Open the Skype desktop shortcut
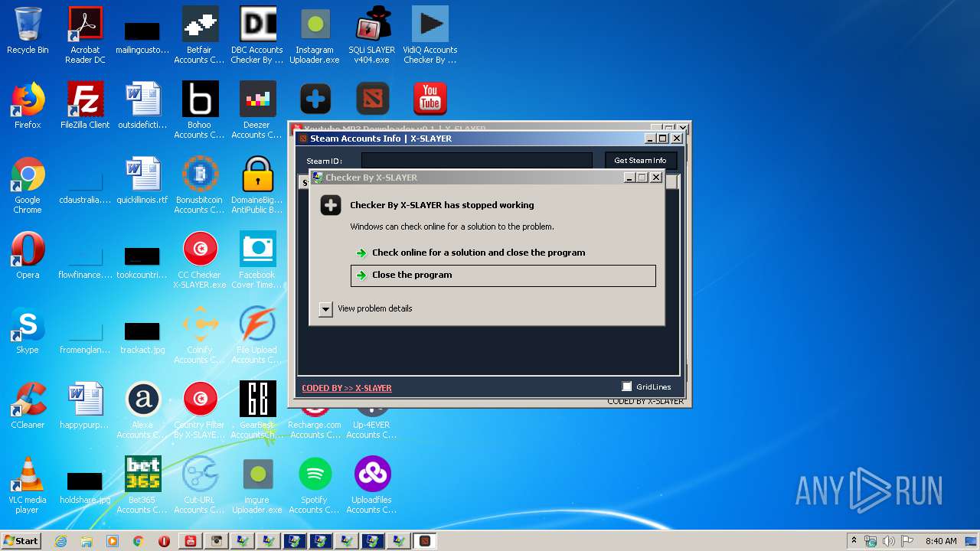 click(x=28, y=331)
